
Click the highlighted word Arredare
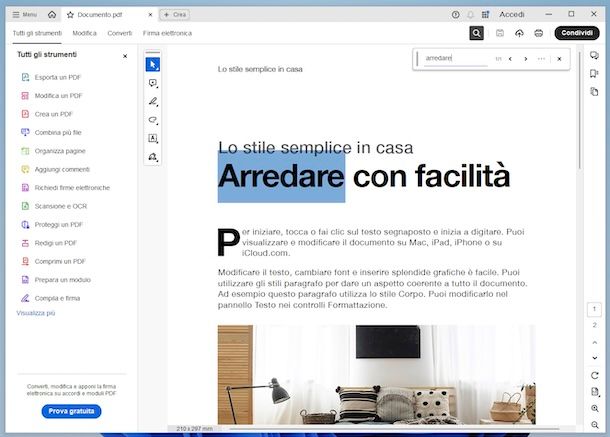pyautogui.click(x=281, y=177)
